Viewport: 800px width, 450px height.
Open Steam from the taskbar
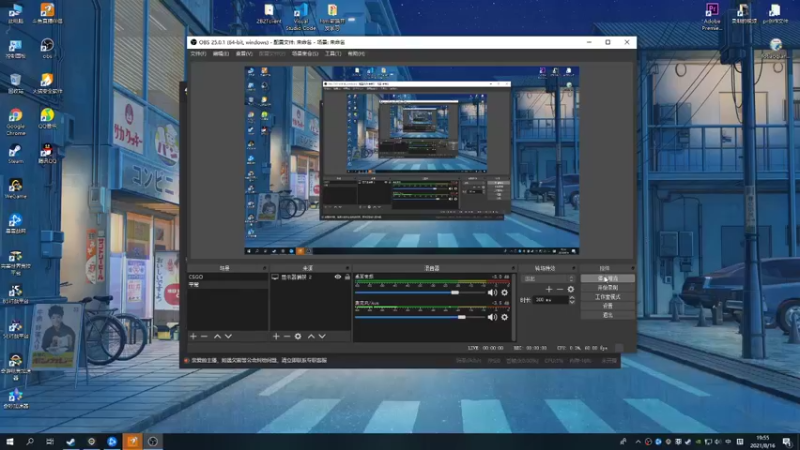(70, 441)
